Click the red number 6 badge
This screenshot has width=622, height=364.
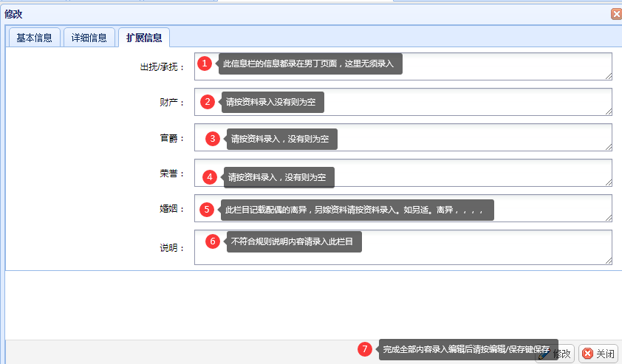(213, 241)
